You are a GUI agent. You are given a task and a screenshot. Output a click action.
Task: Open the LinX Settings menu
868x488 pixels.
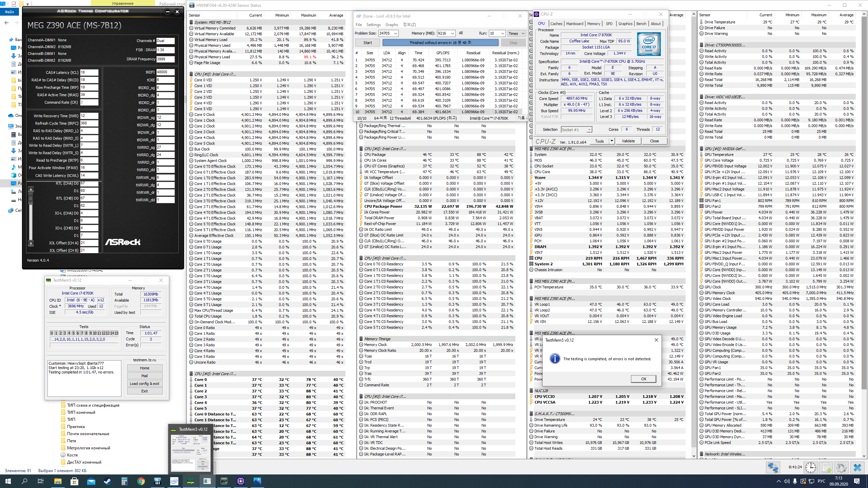(373, 25)
